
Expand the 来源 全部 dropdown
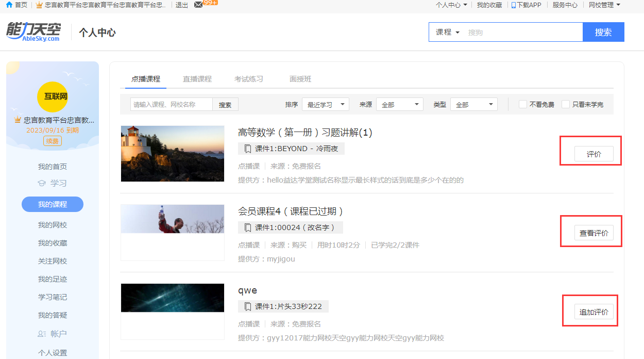click(400, 104)
